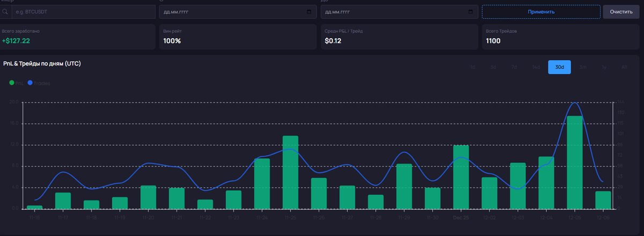Open the start date calendar picker icon
This screenshot has width=644, height=236.
(x=309, y=11)
